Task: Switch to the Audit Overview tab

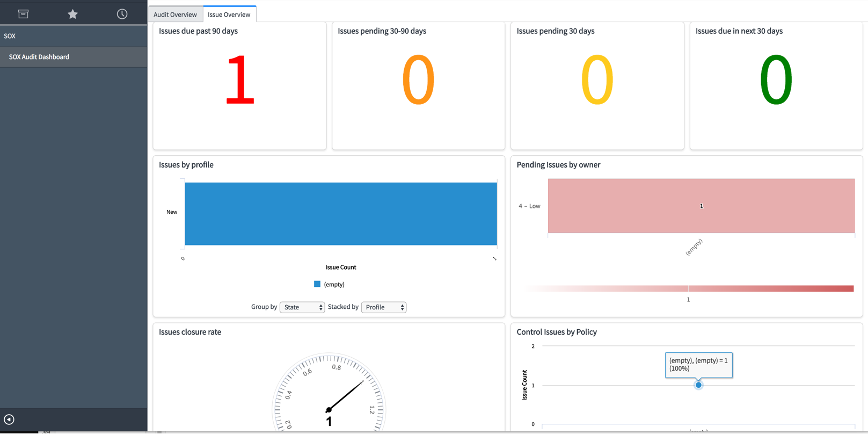Action: tap(175, 15)
